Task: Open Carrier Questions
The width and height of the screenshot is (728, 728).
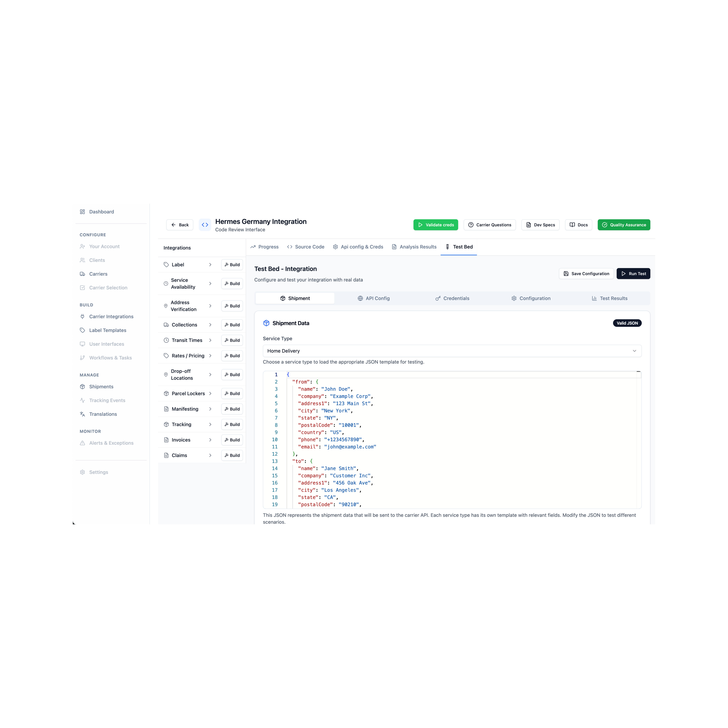Action: [x=490, y=225]
